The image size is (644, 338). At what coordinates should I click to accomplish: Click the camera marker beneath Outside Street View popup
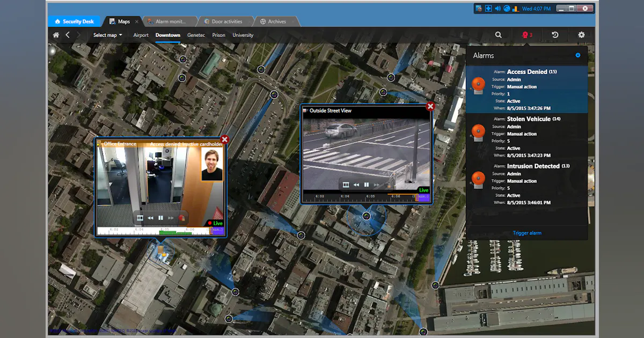point(366,216)
